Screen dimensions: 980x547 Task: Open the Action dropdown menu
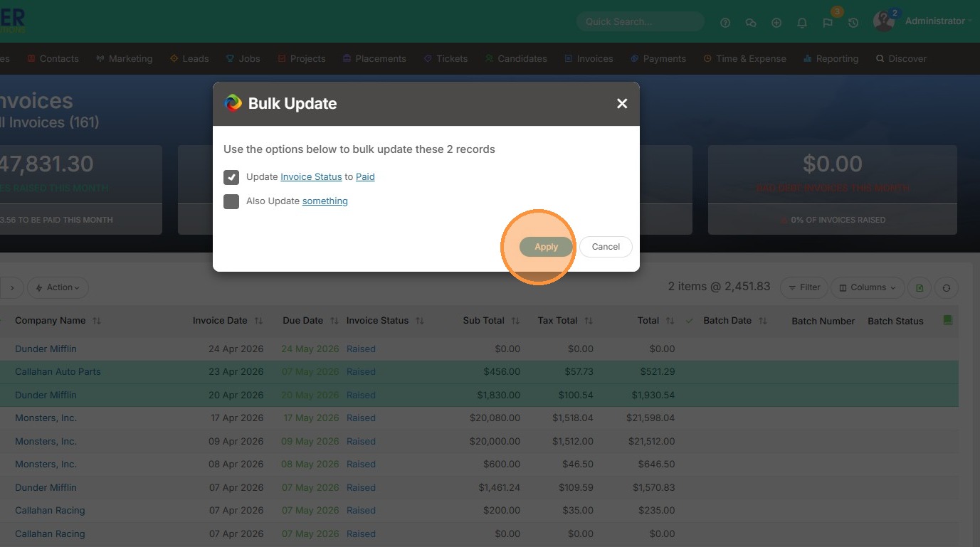coord(58,287)
